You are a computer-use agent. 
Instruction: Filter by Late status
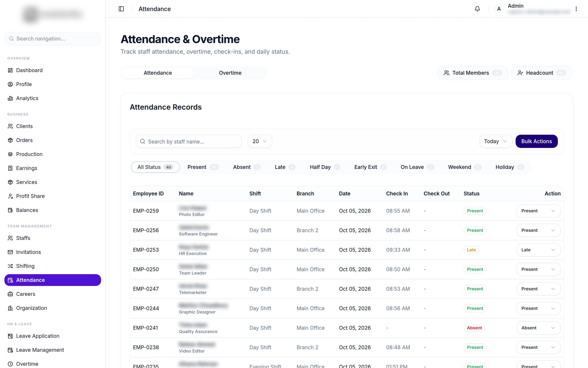tap(285, 167)
